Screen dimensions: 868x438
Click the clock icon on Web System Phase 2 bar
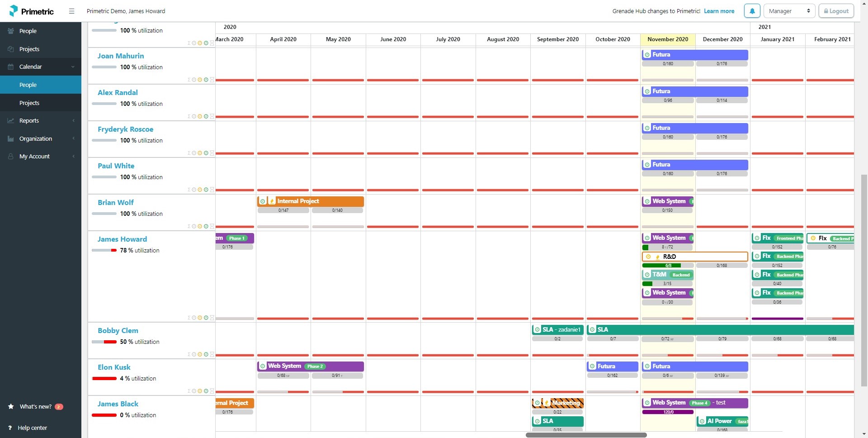[263, 366]
